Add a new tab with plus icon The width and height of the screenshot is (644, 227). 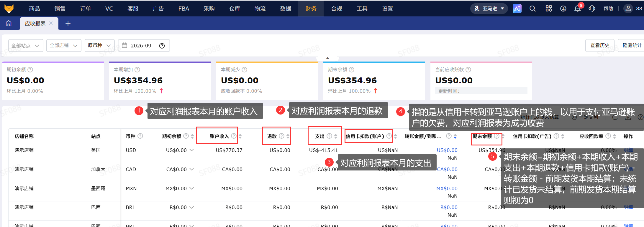[68, 23]
